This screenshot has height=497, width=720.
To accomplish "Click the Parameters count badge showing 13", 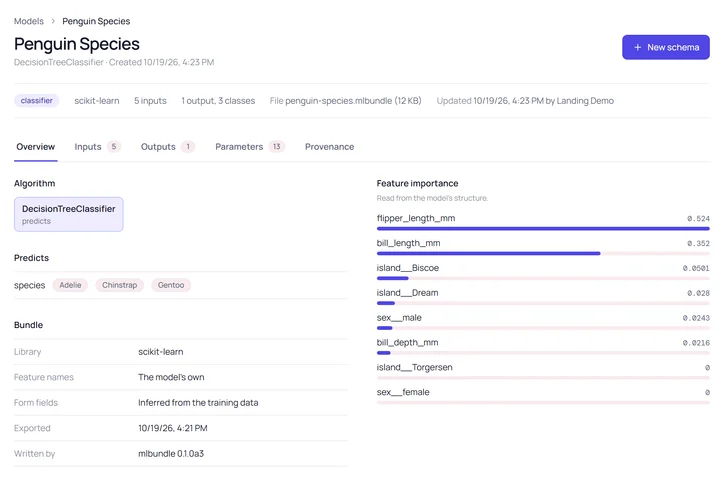I will (276, 147).
